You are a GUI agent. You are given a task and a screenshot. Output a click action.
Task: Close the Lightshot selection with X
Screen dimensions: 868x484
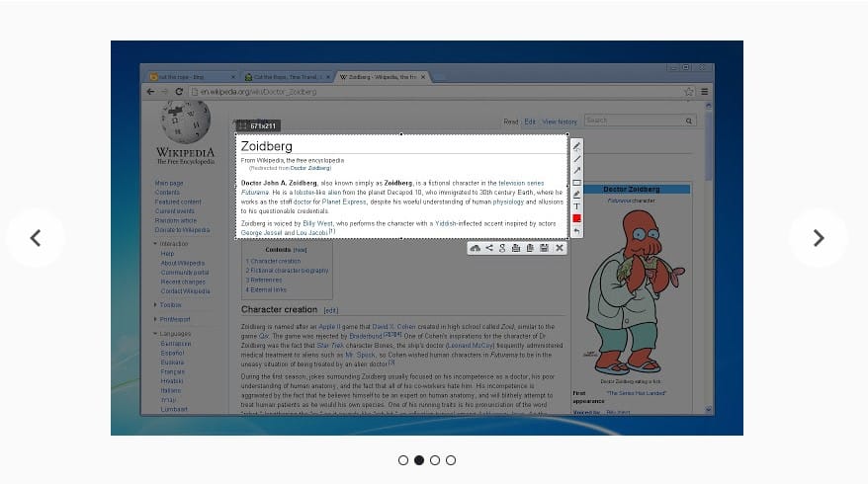tap(560, 248)
